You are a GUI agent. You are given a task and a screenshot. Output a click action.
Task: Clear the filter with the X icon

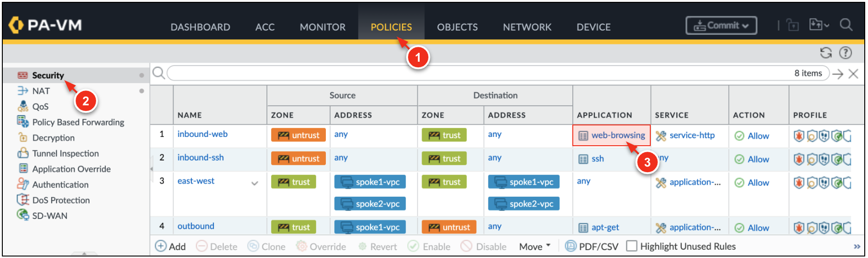tap(853, 74)
